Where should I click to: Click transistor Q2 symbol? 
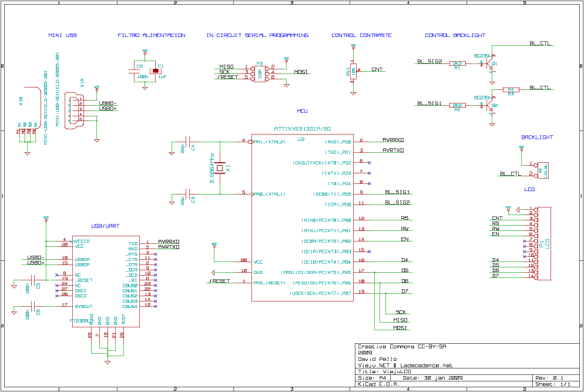point(489,105)
